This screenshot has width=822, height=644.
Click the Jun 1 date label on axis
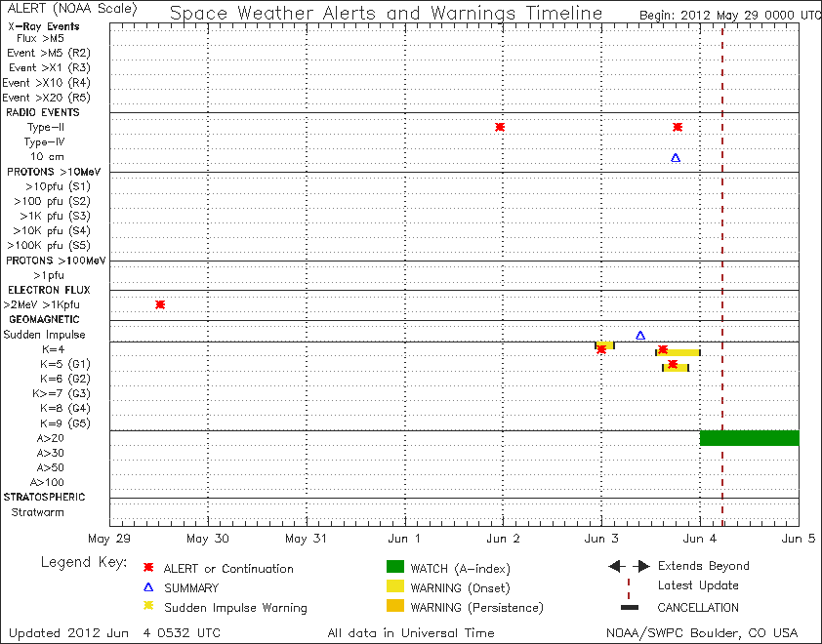[405, 539]
